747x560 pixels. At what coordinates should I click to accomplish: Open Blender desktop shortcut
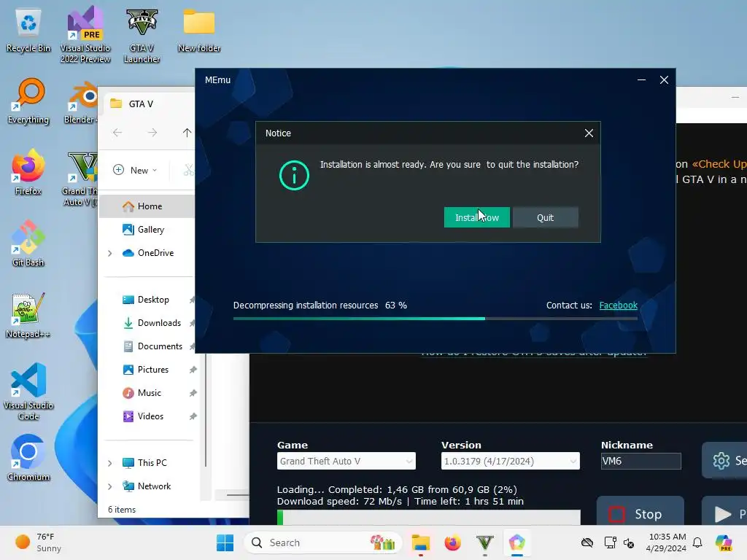tap(81, 101)
